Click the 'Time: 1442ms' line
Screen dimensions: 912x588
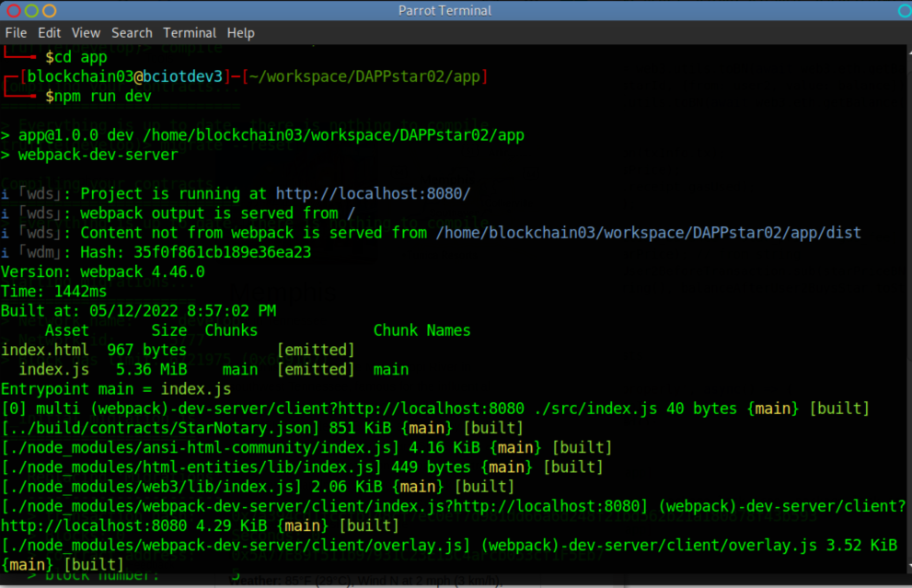(x=54, y=292)
